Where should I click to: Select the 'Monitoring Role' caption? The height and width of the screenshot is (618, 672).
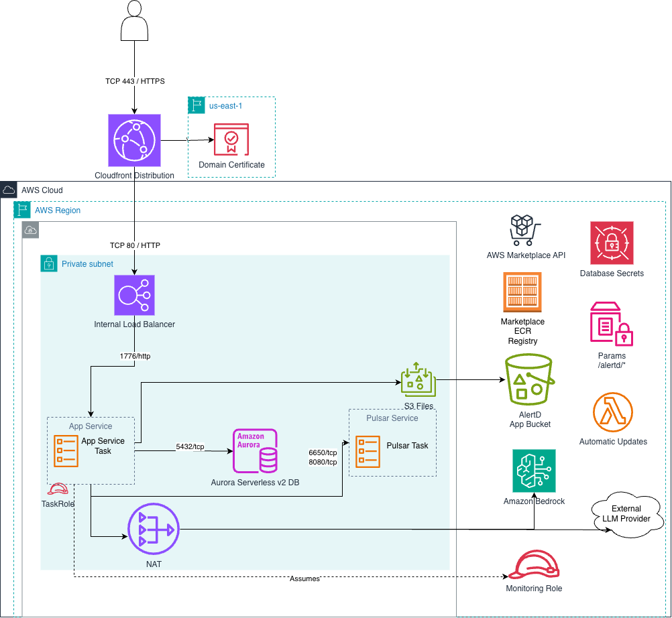click(x=534, y=589)
